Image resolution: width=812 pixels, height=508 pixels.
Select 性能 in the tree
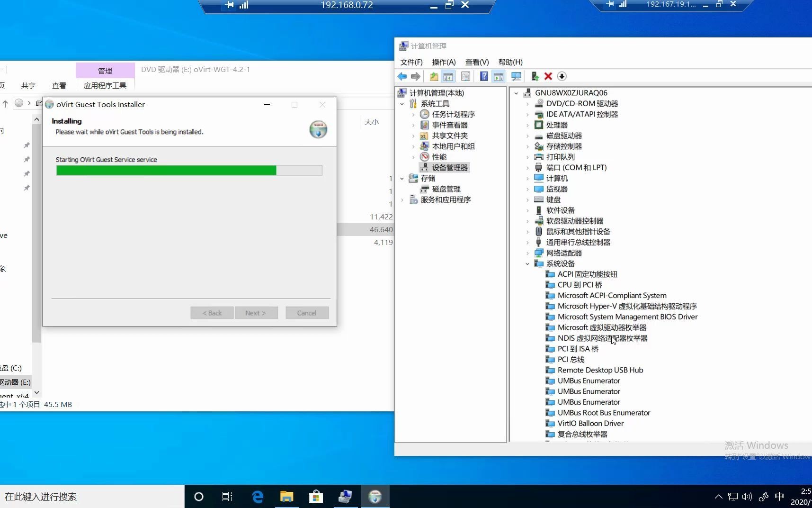click(x=439, y=157)
